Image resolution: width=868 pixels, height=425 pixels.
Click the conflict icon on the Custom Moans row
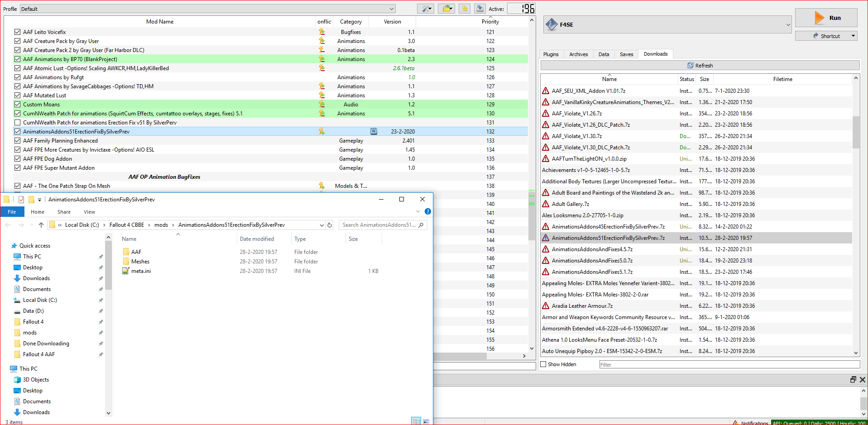tap(321, 104)
